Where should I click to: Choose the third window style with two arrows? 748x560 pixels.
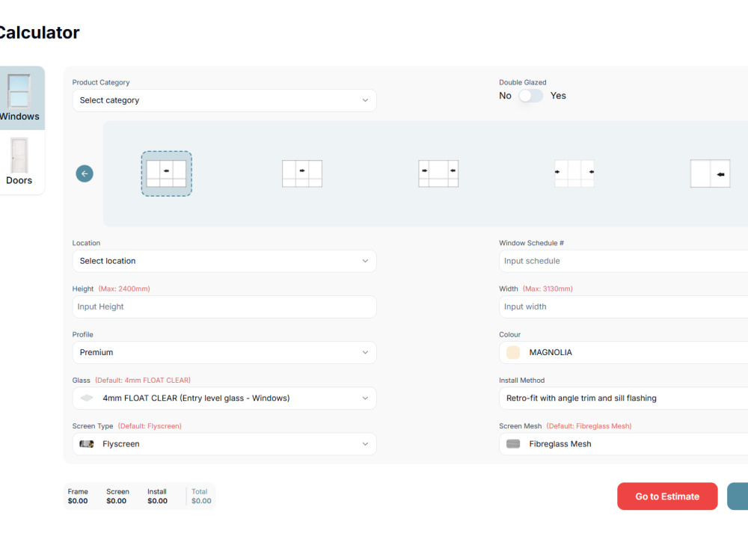438,173
